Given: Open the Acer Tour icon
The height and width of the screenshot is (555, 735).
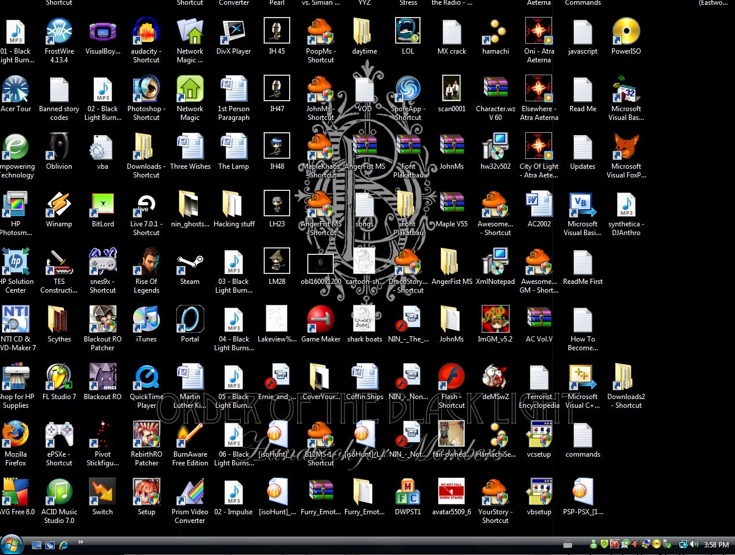Looking at the screenshot, I should tap(15, 89).
